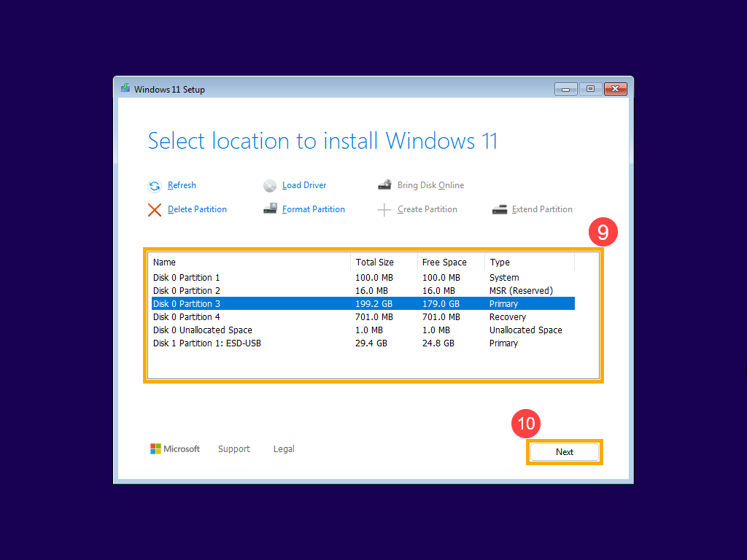Image resolution: width=747 pixels, height=560 pixels.
Task: Sort by the Free Space column header
Action: (451, 262)
